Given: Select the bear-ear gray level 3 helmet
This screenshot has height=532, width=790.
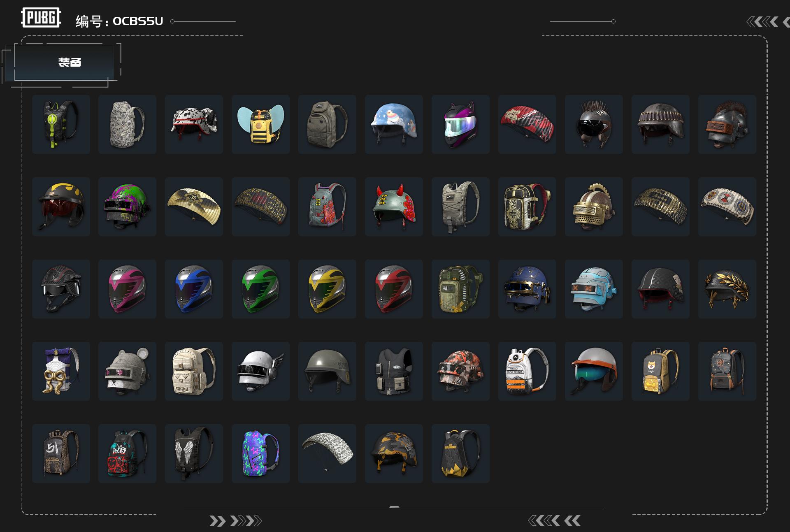Looking at the screenshot, I should point(127,371).
